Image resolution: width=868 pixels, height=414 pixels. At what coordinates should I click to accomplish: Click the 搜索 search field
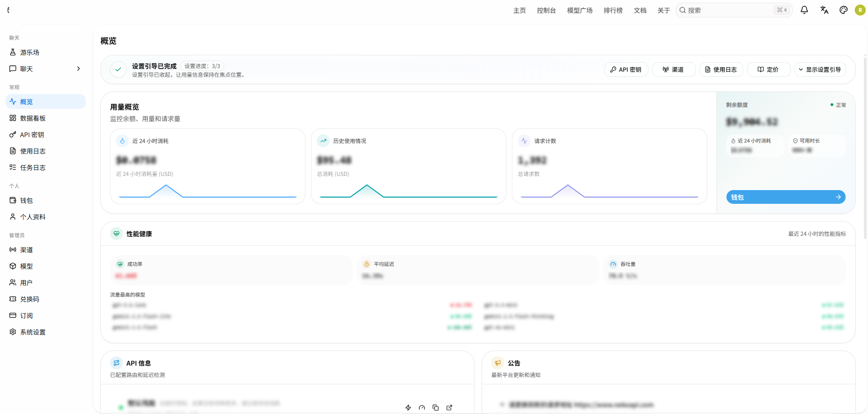coord(734,10)
